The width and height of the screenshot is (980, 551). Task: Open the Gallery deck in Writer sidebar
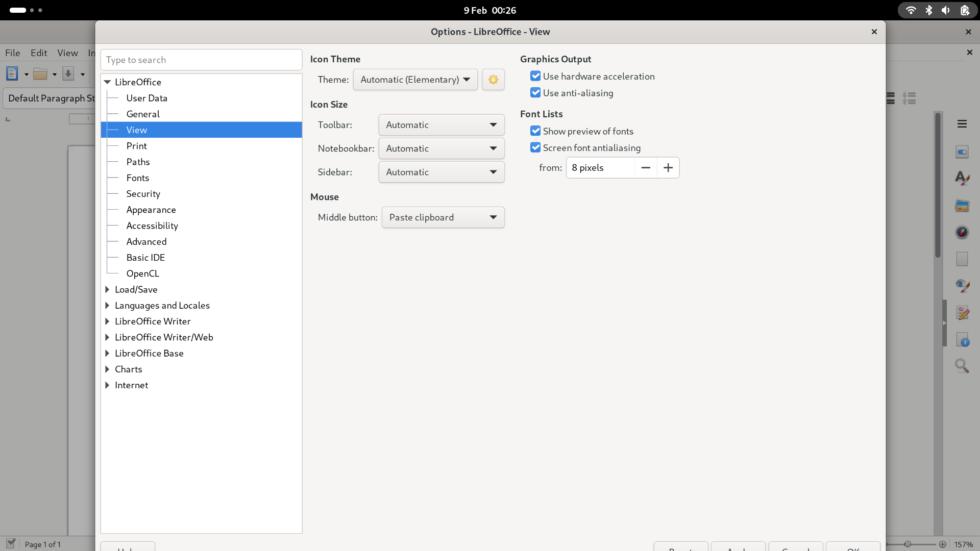tap(962, 206)
